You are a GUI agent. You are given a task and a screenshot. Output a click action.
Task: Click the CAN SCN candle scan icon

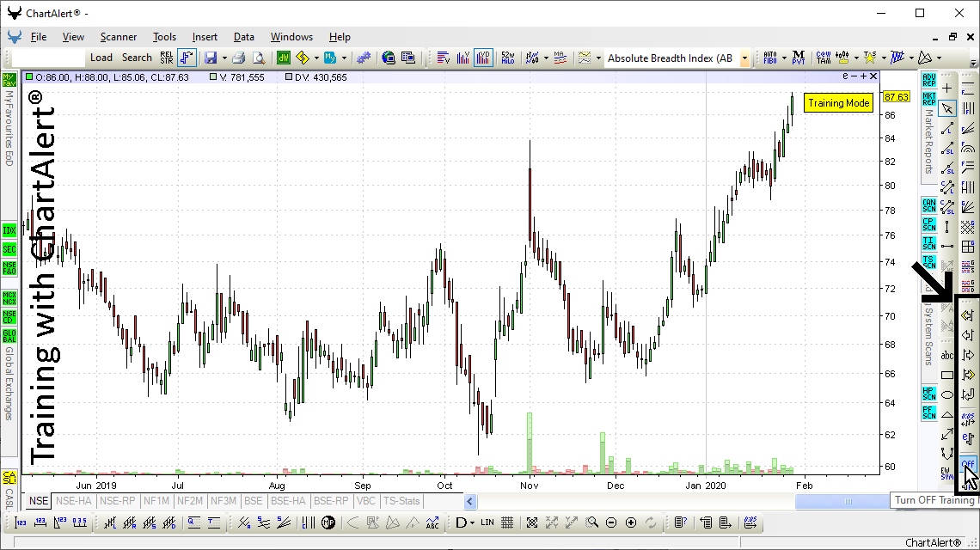928,205
